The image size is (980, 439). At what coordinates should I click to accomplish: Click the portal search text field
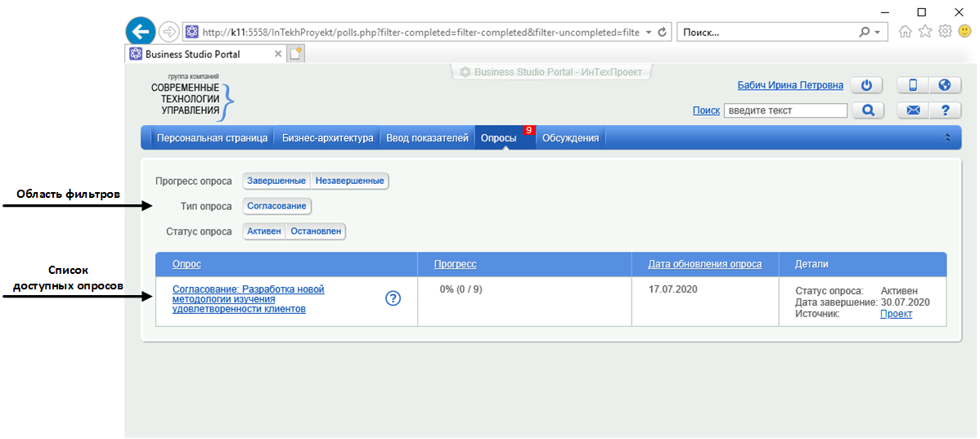point(785,110)
